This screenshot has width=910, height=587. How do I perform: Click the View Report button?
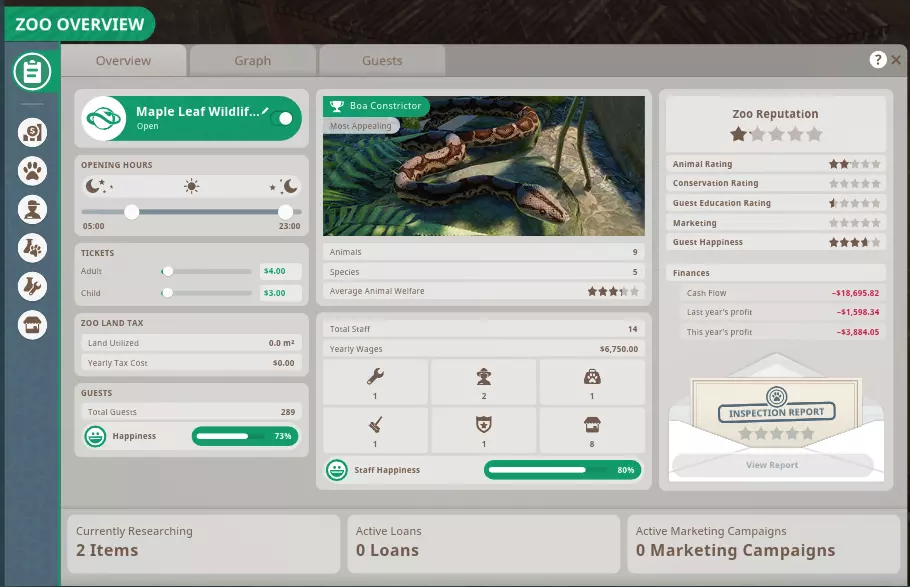(772, 465)
